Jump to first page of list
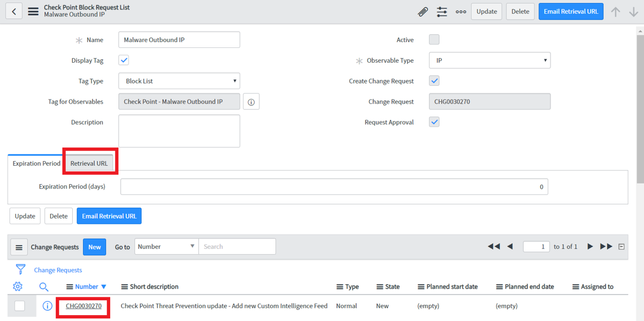This screenshot has height=321, width=644. coord(494,246)
